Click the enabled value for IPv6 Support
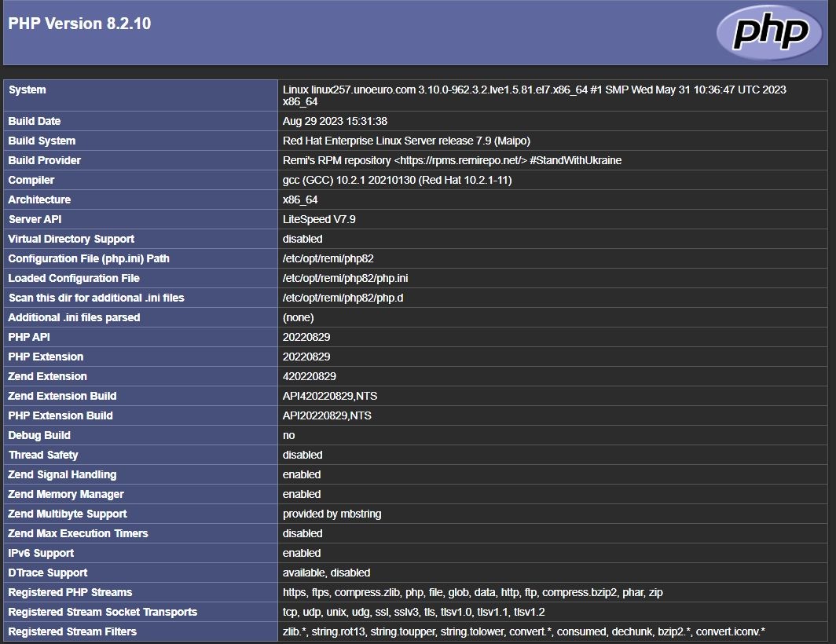836x644 pixels. (302, 553)
